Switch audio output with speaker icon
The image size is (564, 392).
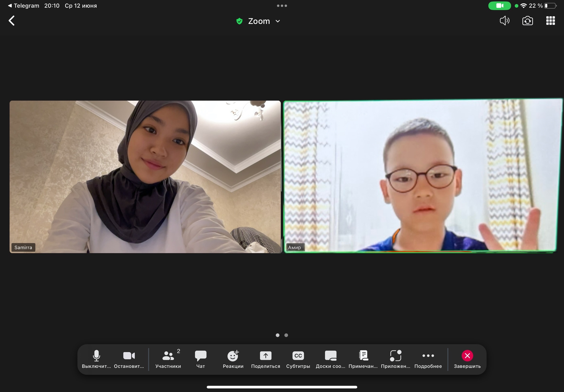[x=504, y=21]
